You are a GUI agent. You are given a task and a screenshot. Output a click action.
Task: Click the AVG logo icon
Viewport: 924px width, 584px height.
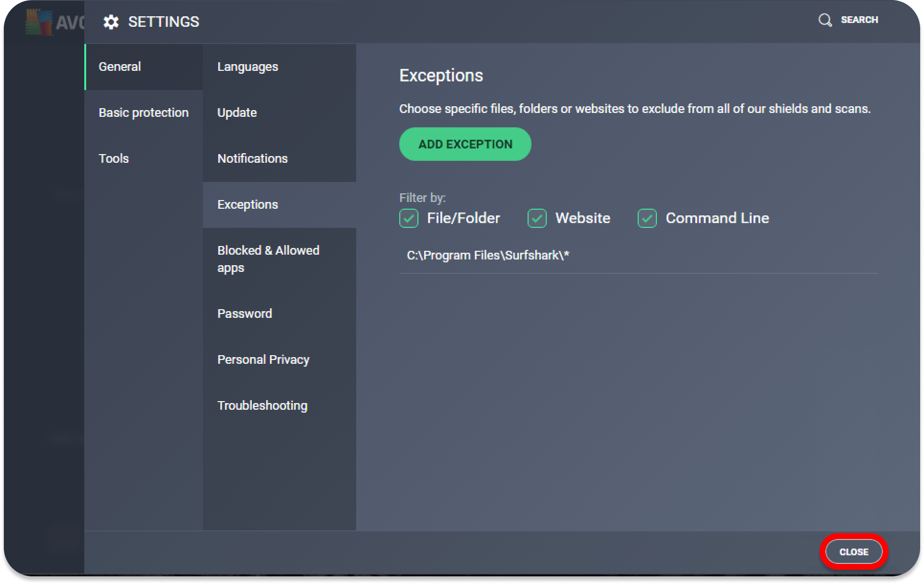[x=39, y=22]
